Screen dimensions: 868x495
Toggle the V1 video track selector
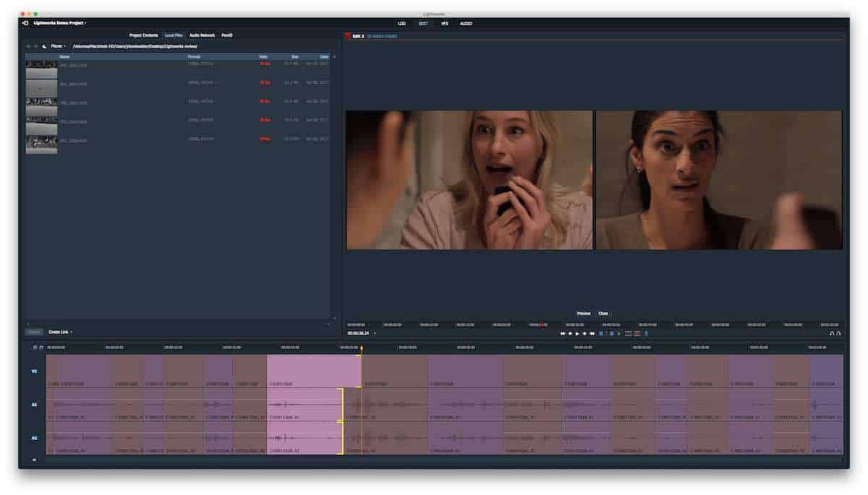33,371
